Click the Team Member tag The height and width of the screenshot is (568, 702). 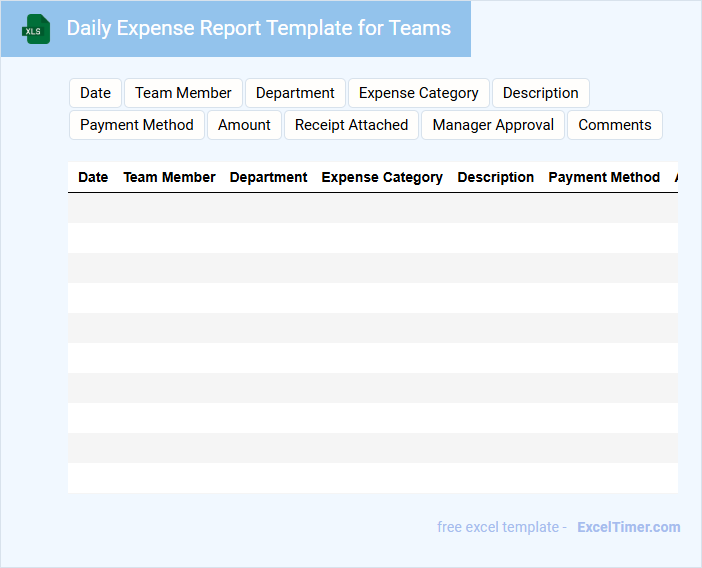pyautogui.click(x=183, y=93)
